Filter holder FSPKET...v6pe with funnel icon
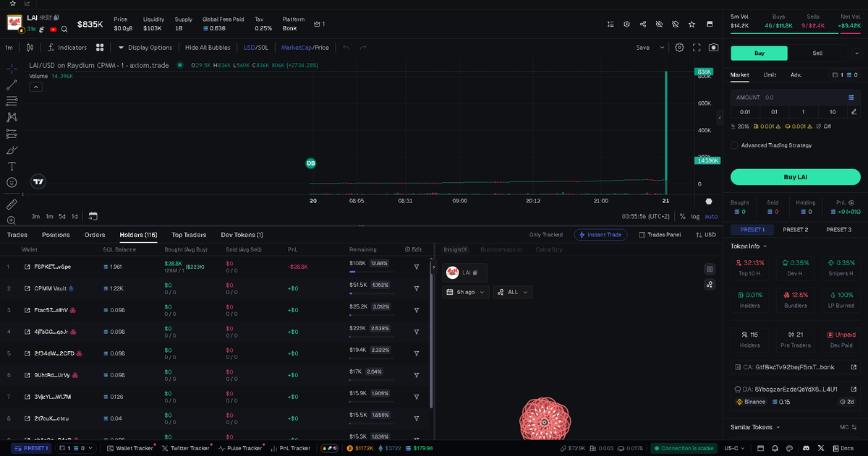Image resolution: width=868 pixels, height=456 pixels. [x=417, y=267]
